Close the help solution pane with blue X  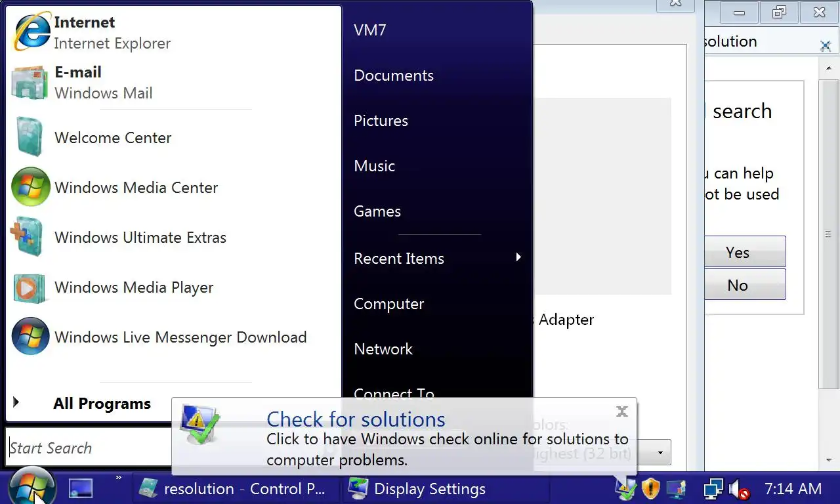point(825,46)
